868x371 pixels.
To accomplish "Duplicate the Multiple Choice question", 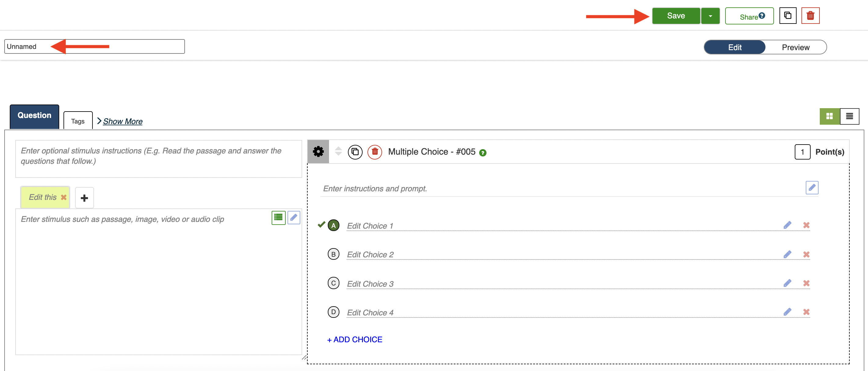I will click(355, 152).
